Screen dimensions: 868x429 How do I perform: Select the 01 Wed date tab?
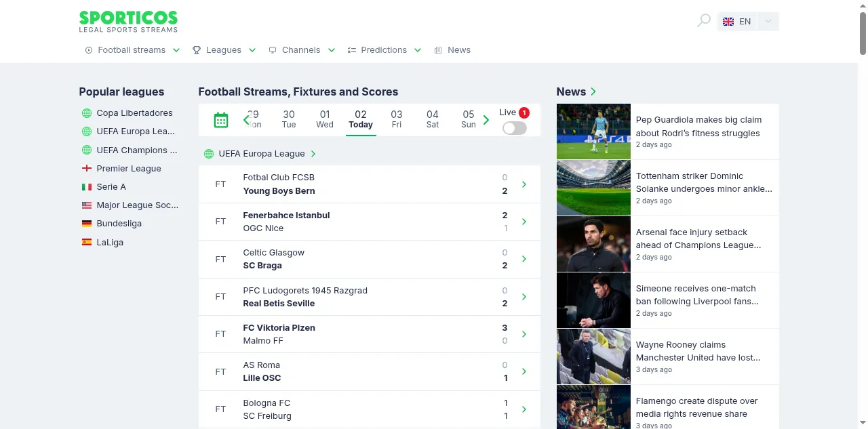tap(325, 119)
